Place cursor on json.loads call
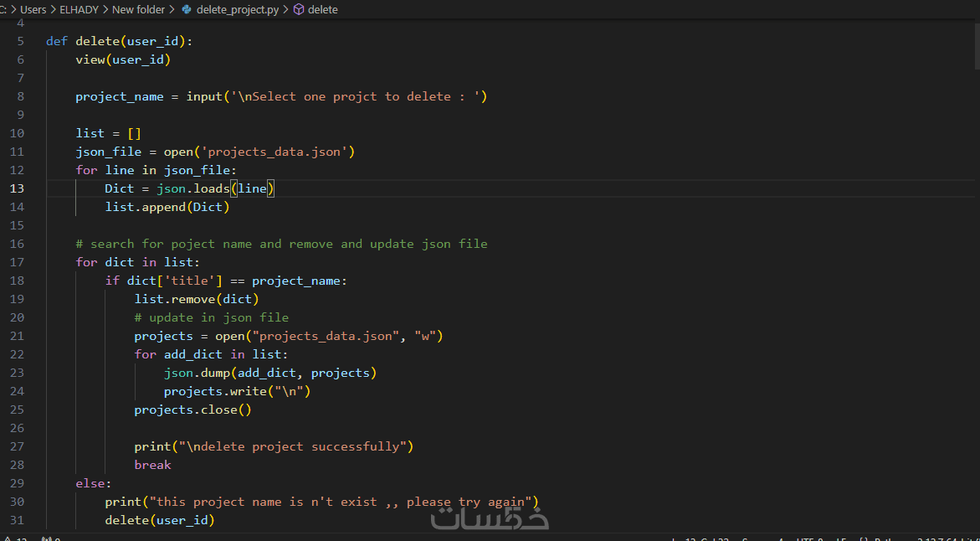This screenshot has width=980, height=541. pos(193,188)
